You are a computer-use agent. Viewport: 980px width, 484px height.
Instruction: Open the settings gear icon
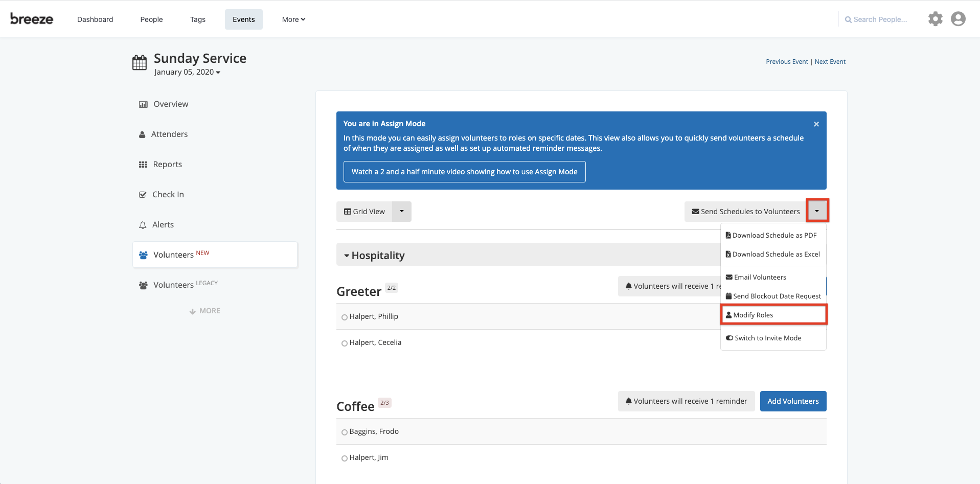[936, 19]
